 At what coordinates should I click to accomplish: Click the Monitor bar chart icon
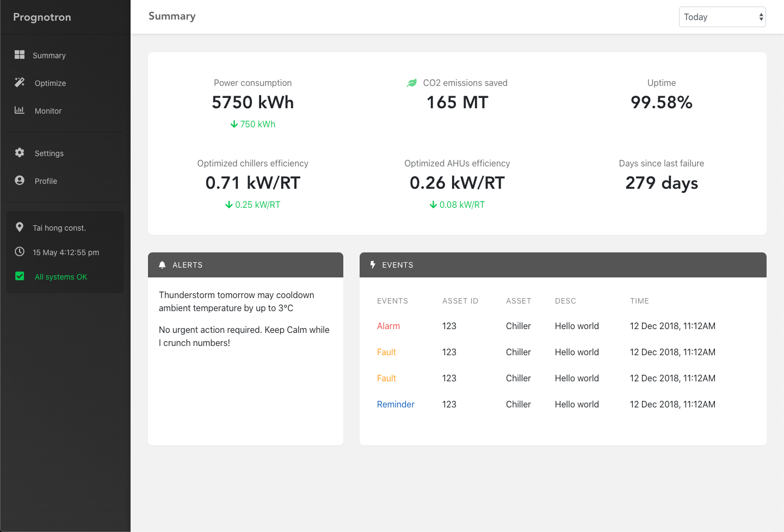coord(20,110)
